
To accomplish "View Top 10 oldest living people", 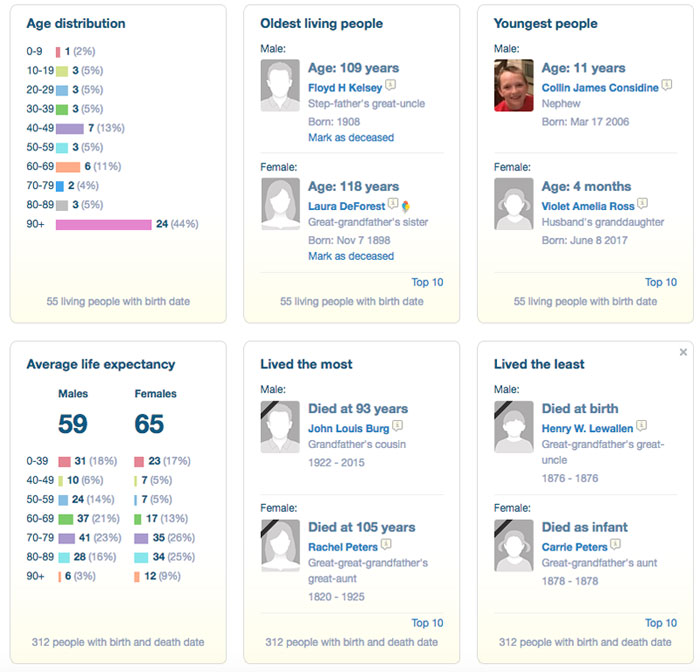I will (x=427, y=282).
